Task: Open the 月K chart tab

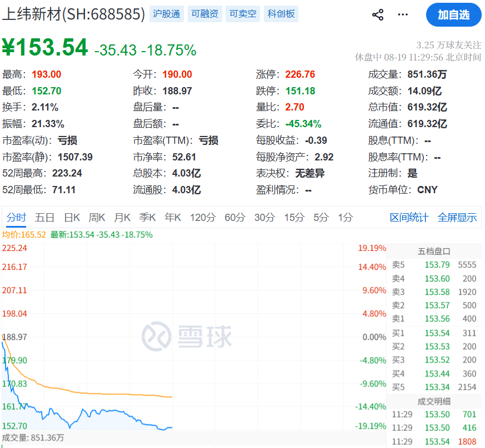Action: [x=122, y=218]
